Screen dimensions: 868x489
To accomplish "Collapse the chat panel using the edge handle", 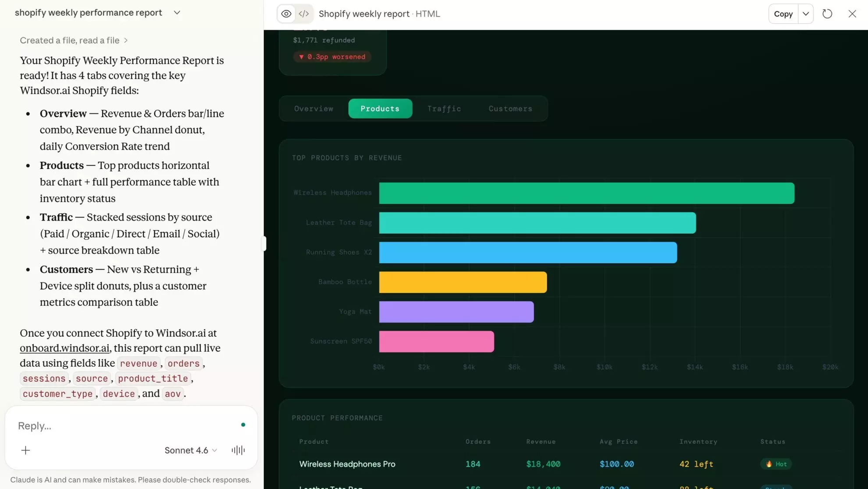I will tap(264, 244).
